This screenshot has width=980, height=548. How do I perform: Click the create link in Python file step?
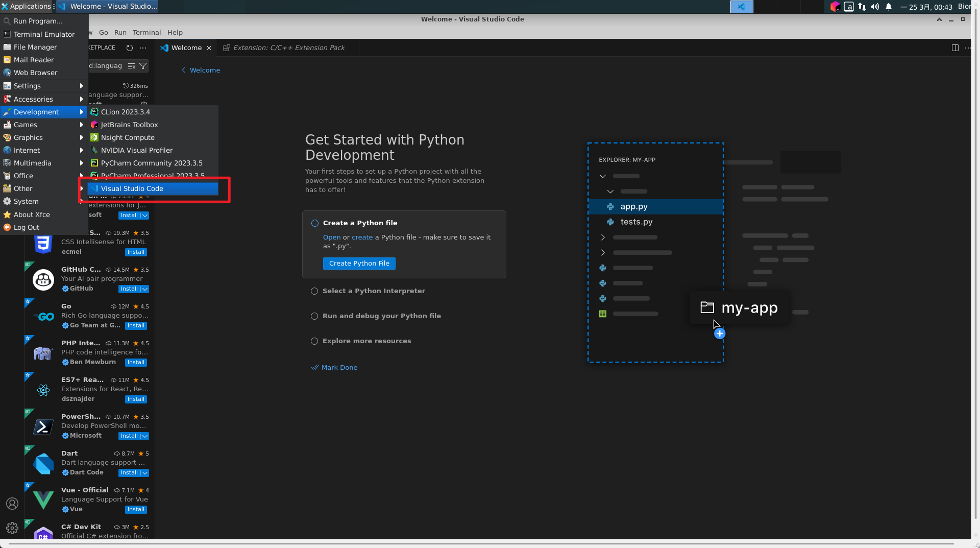coord(362,237)
